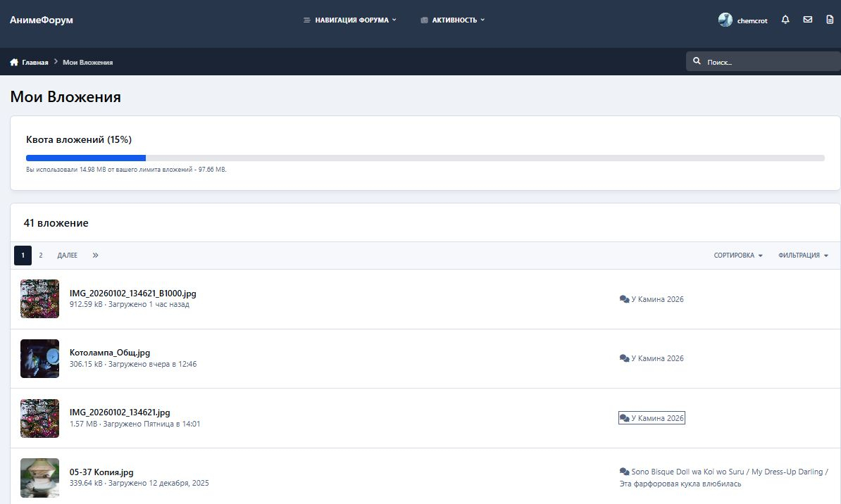The height and width of the screenshot is (504, 841).
Task: Expand the Фильтрация dropdown
Action: pyautogui.click(x=803, y=256)
